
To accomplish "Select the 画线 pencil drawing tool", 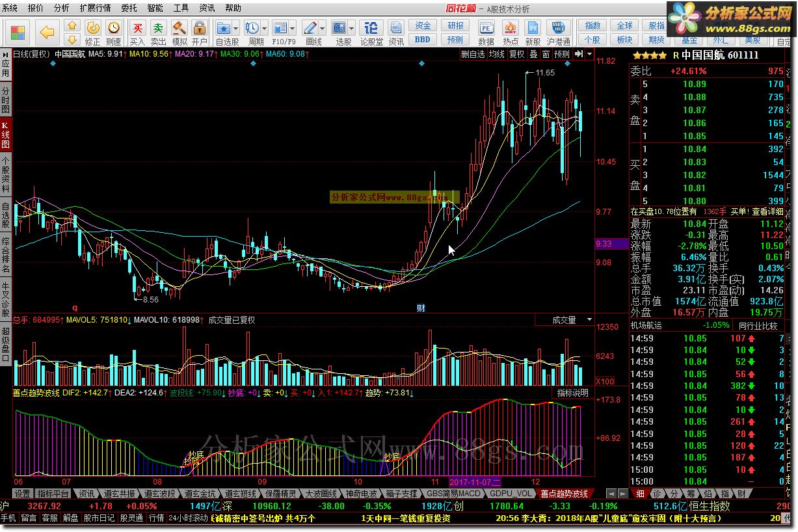I will pos(310,28).
